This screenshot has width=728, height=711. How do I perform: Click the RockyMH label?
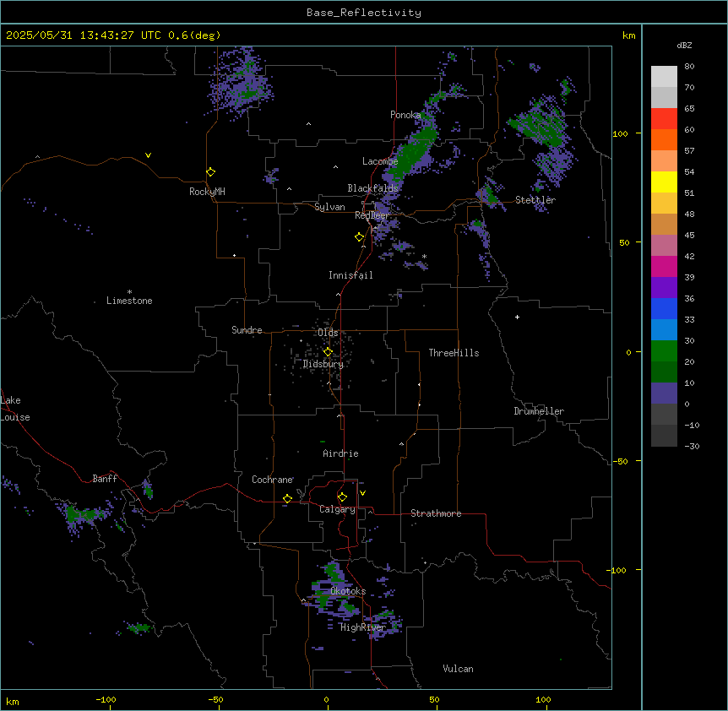[207, 192]
